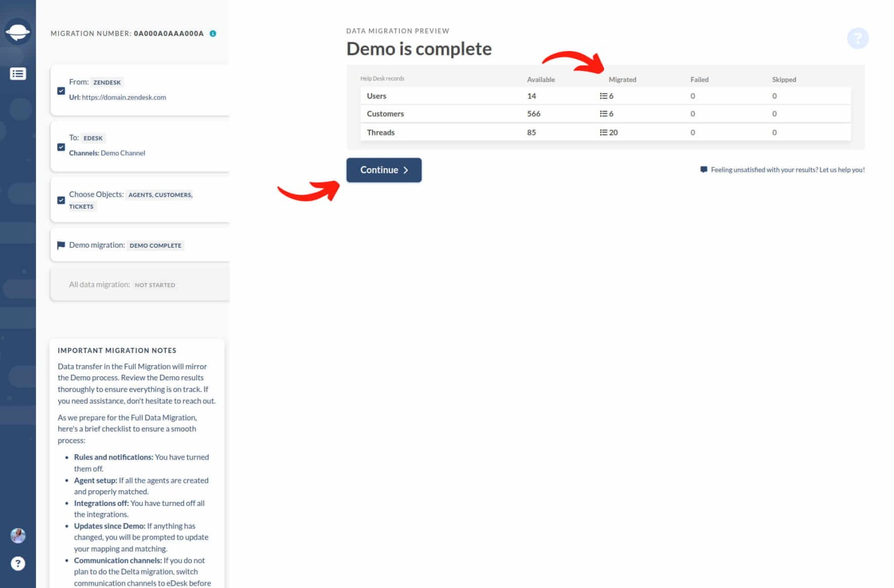Open the All data migration step
894x588 pixels.
point(140,285)
